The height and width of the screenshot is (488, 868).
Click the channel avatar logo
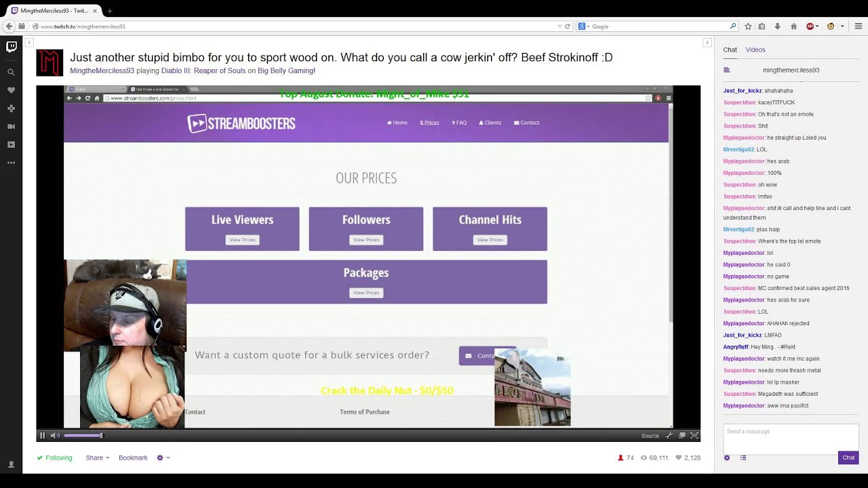[x=50, y=62]
